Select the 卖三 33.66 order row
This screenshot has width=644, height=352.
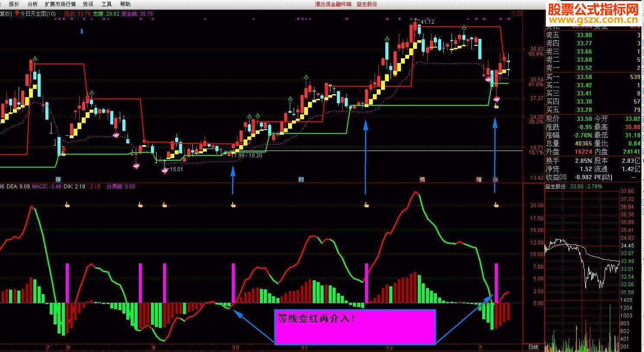593,51
